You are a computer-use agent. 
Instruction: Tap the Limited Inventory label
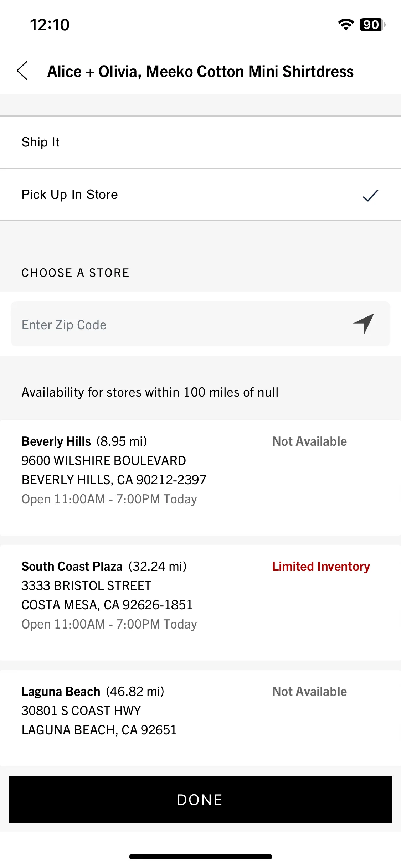321,567
